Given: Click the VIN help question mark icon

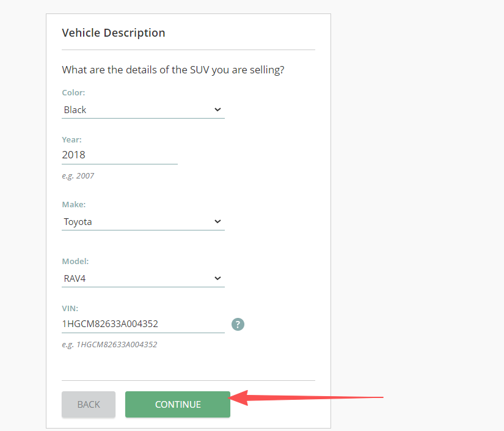Looking at the screenshot, I should pos(238,324).
